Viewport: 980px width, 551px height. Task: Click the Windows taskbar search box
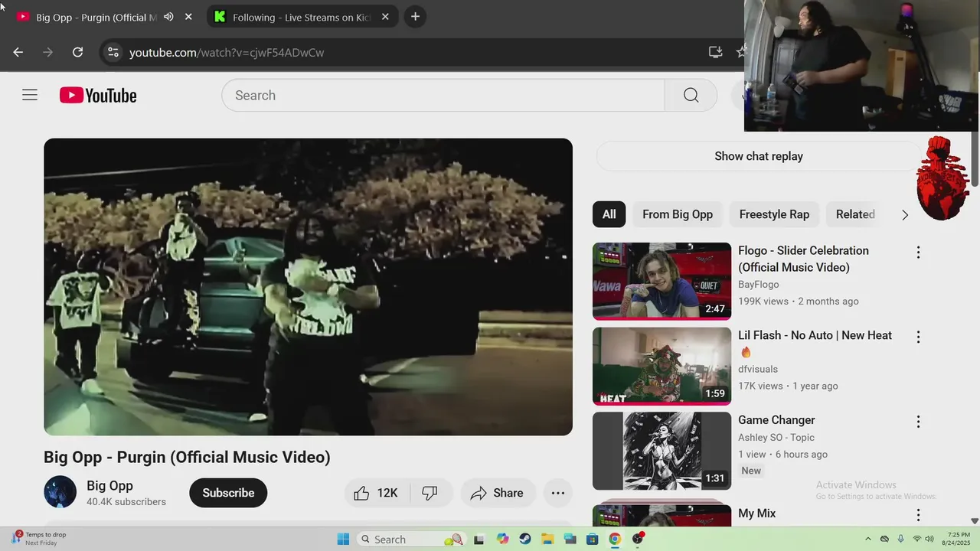411,539
